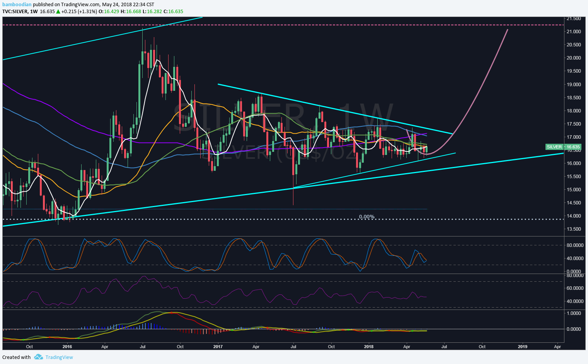Click the 0.00% Fibonacci level label

(x=366, y=216)
